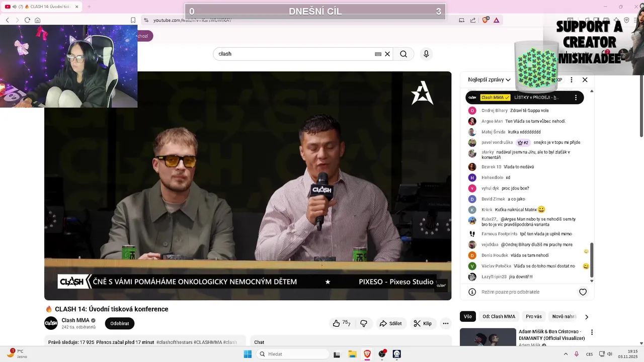Open the menu for the Adam Mišík DIAMANTY video
This screenshot has width=644, height=362.
click(x=592, y=332)
